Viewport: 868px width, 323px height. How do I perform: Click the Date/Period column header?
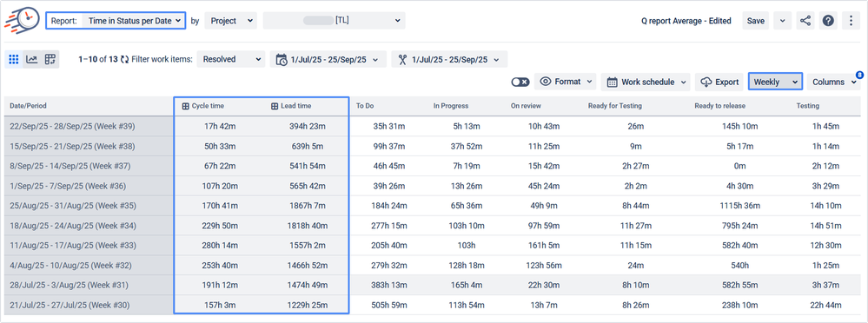coord(28,106)
